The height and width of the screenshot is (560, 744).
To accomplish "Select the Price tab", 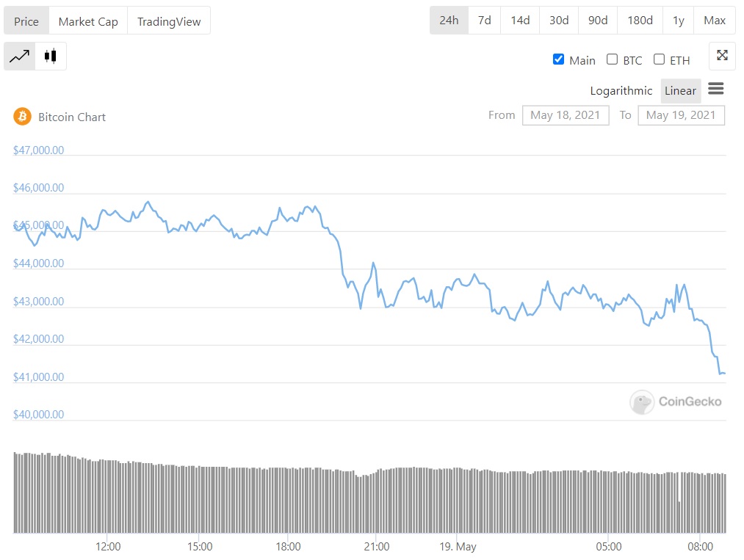I will [26, 21].
